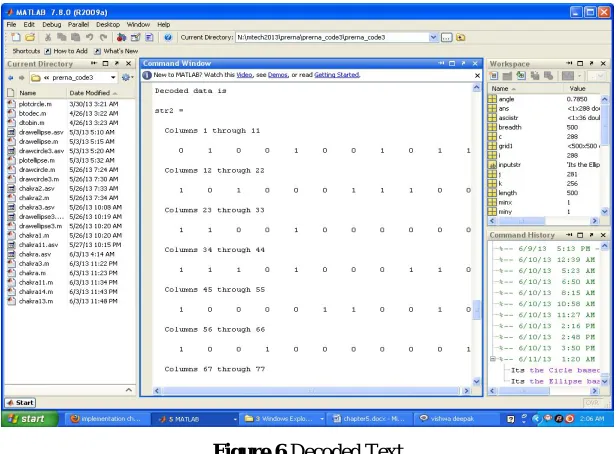Follow the Video link
Viewport: 616px width, 454px height.
tap(244, 75)
